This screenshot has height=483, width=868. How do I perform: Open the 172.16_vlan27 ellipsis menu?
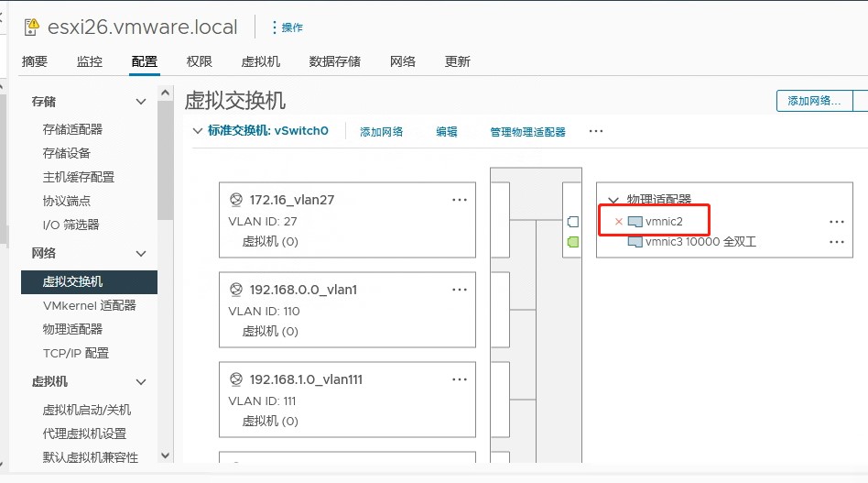click(460, 200)
